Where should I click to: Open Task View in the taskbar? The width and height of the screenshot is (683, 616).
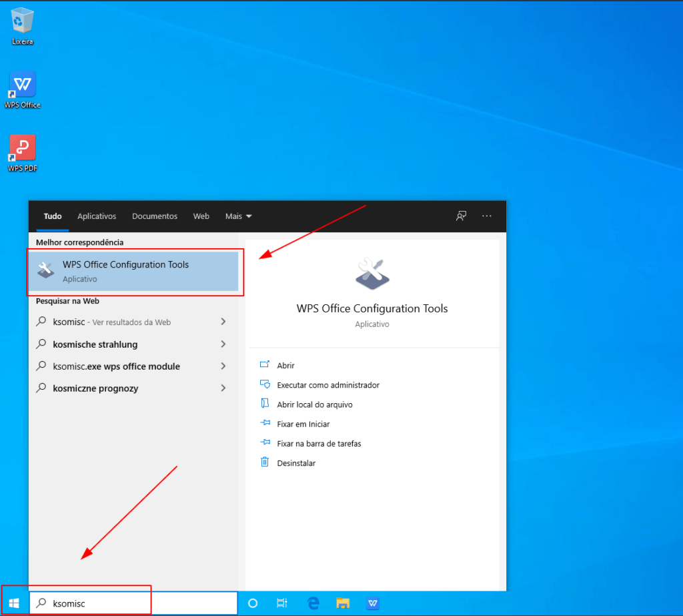[x=282, y=603]
